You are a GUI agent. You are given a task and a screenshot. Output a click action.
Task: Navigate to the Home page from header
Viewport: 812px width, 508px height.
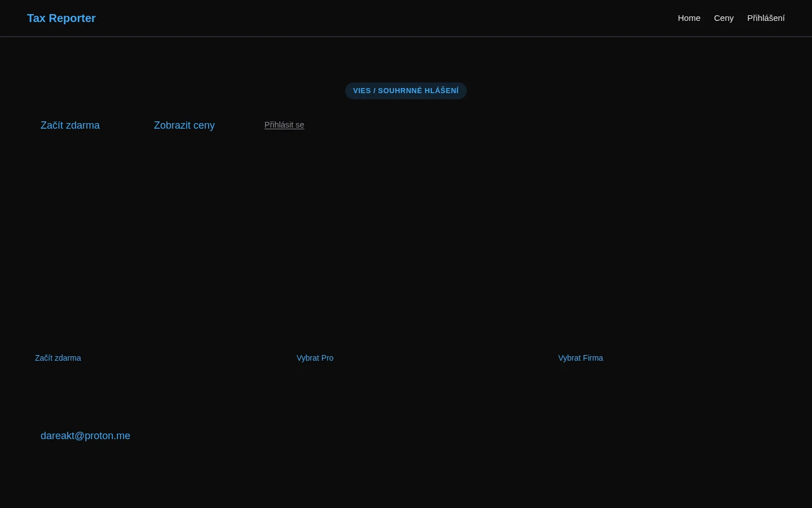click(689, 18)
